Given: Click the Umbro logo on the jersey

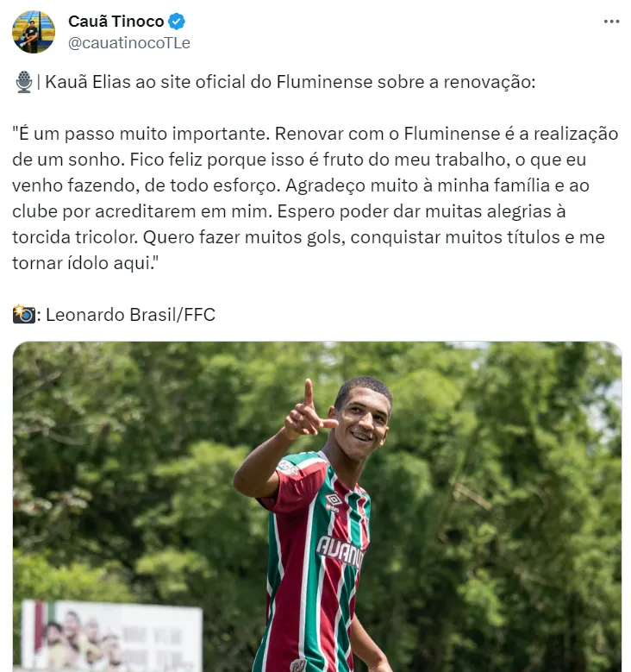Looking at the screenshot, I should tap(334, 500).
